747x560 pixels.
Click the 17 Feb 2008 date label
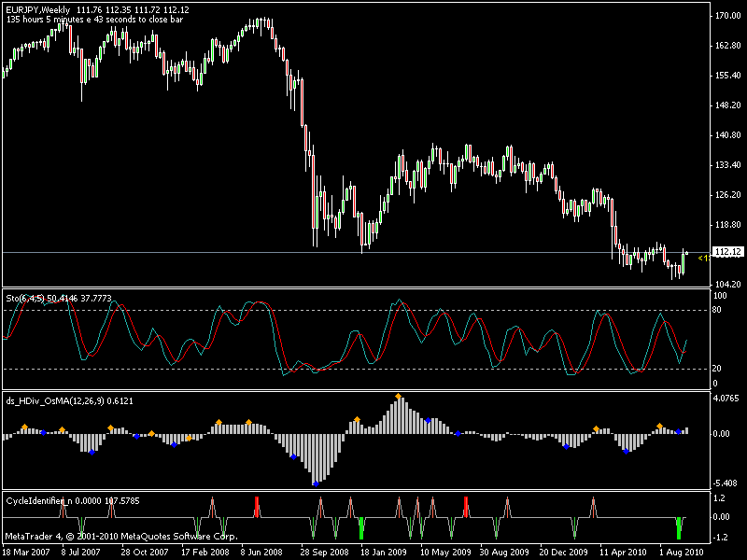(x=204, y=553)
